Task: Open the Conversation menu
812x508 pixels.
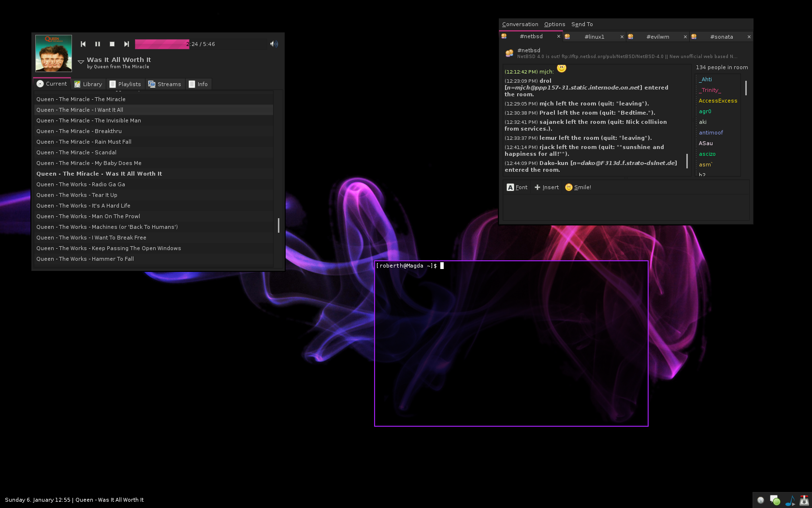Action: [x=520, y=24]
